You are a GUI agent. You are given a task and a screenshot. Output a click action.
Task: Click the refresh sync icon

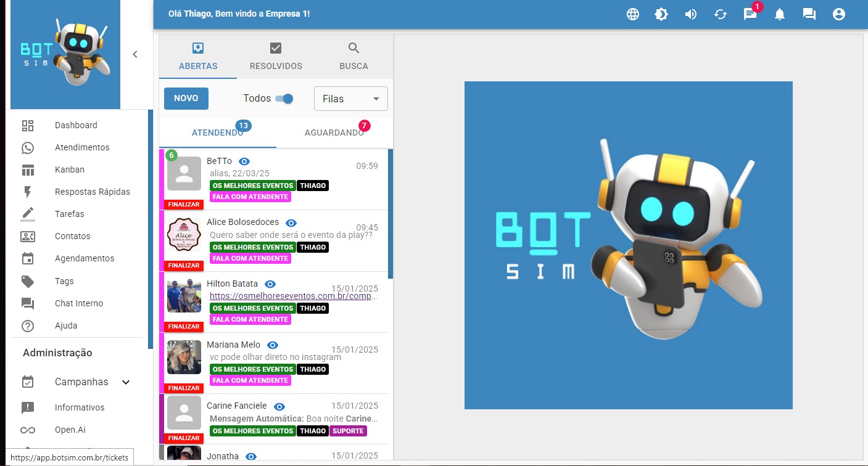coord(721,14)
